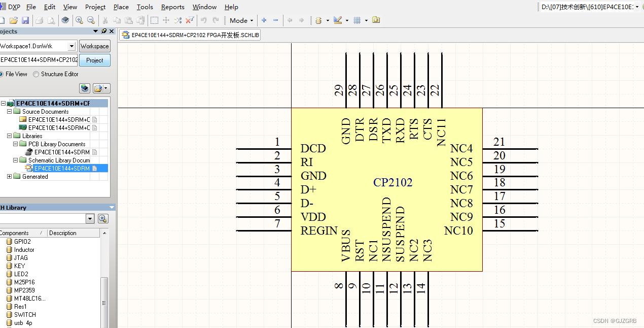
Task: Click the Paste icon in the toolbar
Action: point(128,20)
